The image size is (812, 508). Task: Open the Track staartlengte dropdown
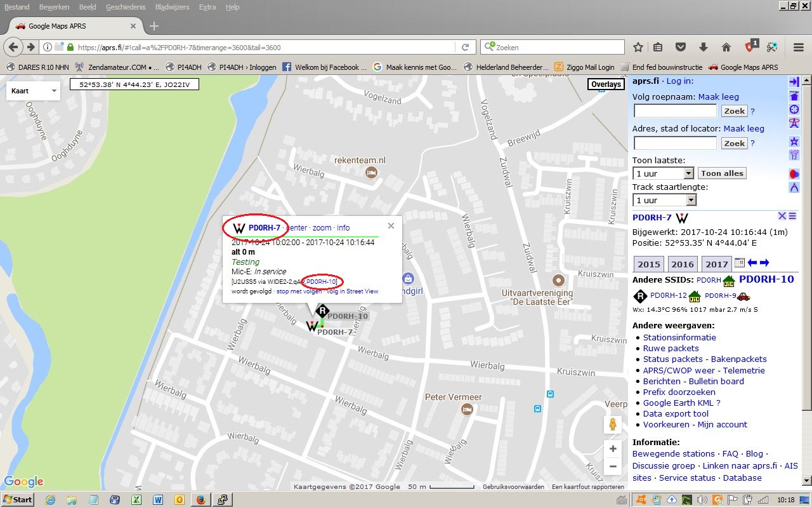664,200
